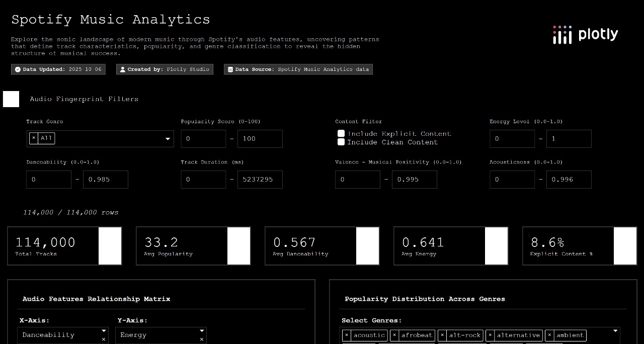This screenshot has height=344, width=644.
Task: Click the '33.2' Avg Popularity value
Action: coord(162,242)
